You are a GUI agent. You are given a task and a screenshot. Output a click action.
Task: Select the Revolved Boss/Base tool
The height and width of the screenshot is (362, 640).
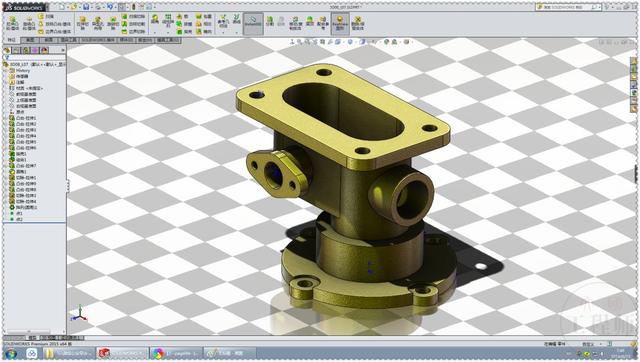point(29,24)
